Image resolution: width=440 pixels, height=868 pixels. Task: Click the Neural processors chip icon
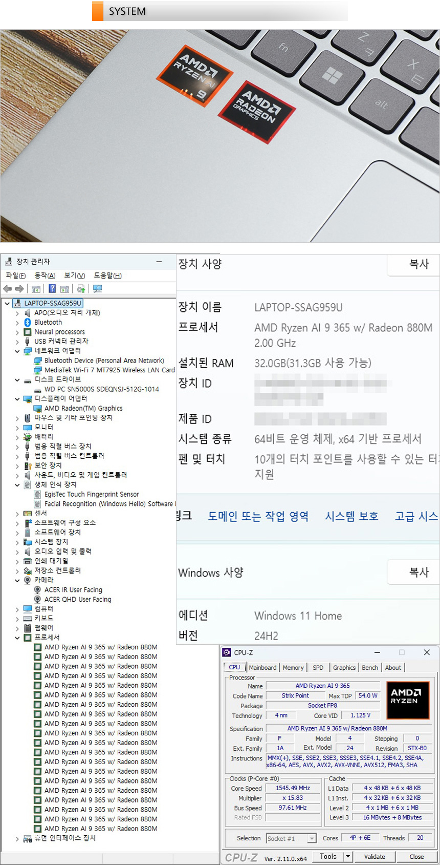tap(28, 332)
